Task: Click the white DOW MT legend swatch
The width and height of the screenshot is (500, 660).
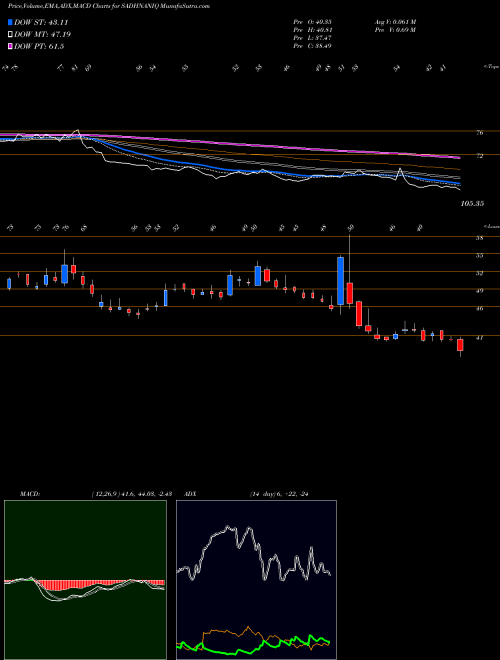Action: [11, 35]
